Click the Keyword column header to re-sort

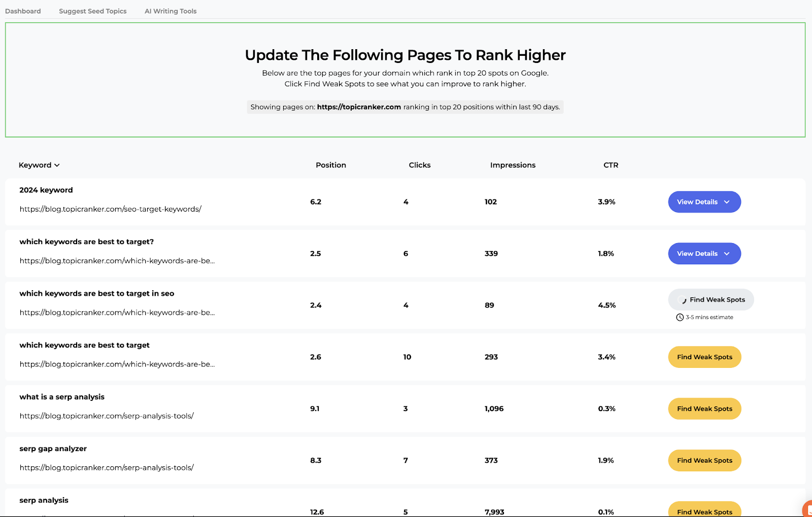coord(35,165)
